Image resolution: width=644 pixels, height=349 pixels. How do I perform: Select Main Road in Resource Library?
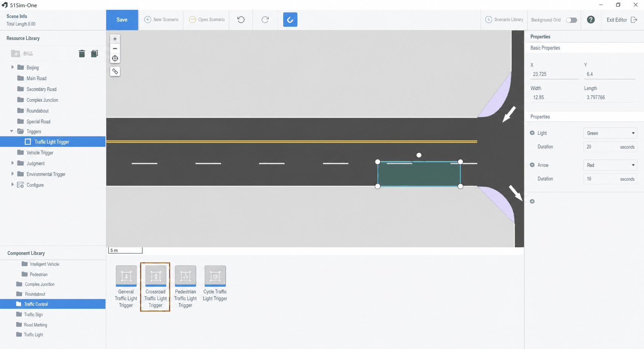(x=36, y=78)
